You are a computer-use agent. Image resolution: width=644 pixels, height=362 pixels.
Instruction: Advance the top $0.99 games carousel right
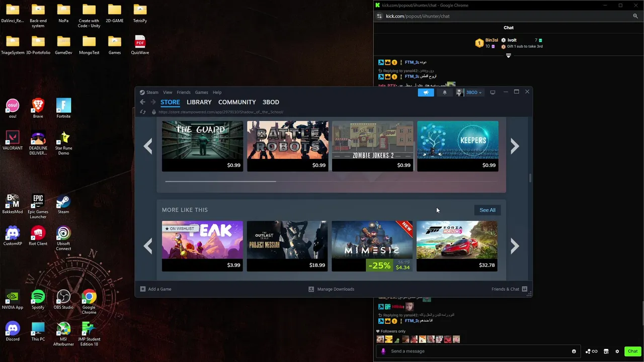pyautogui.click(x=514, y=146)
